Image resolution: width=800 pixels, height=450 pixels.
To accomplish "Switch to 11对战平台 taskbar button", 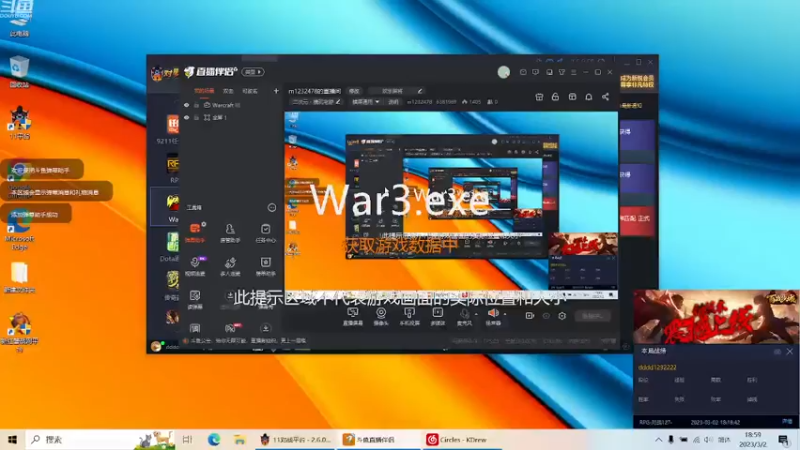I will [296, 439].
